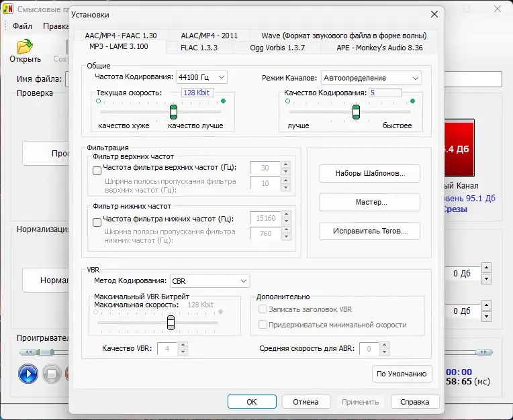Switch to Ogg Vorbis 1.3.7 tab
This screenshot has width=513, height=420.
point(277,48)
